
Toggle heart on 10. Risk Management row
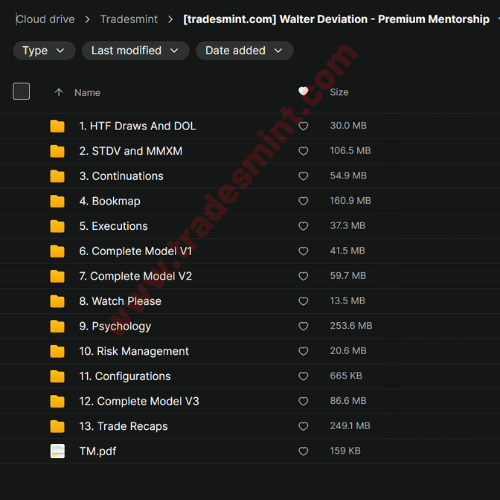303,351
